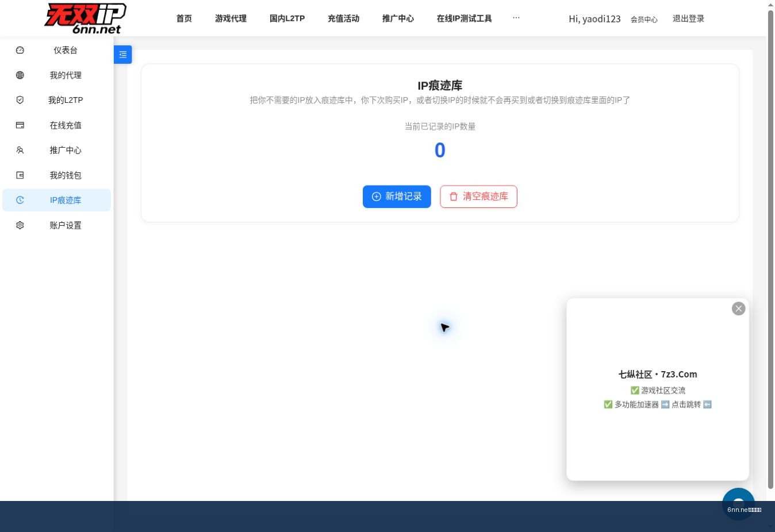
Task: Select 账户设置 in the sidebar
Action: click(x=56, y=225)
